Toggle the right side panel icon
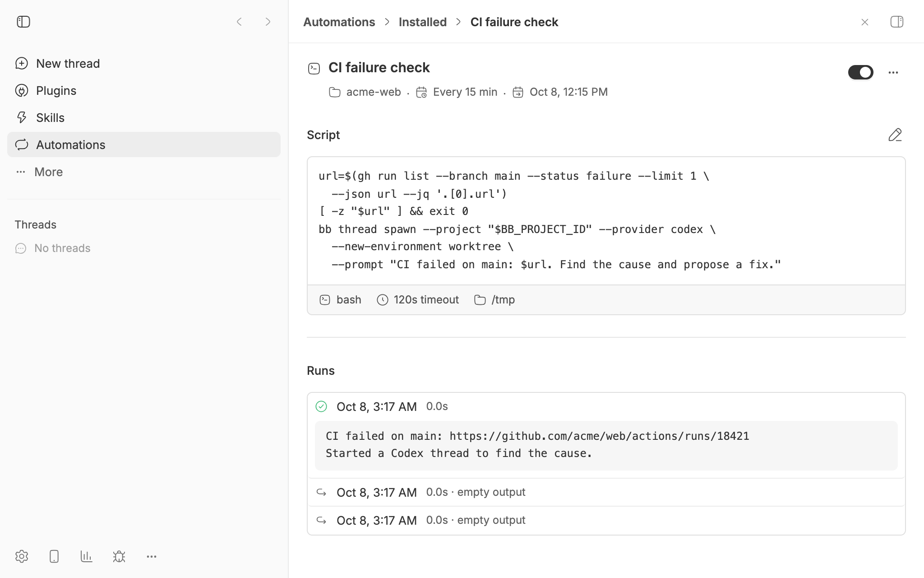The width and height of the screenshot is (924, 578). (897, 22)
